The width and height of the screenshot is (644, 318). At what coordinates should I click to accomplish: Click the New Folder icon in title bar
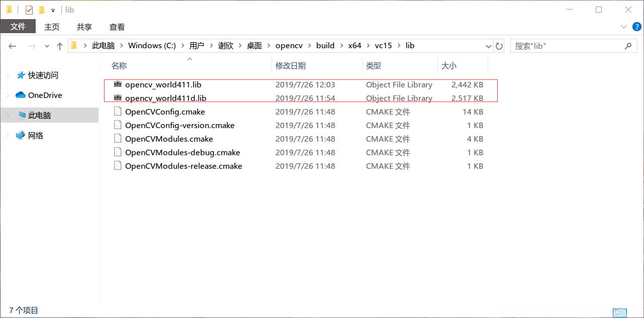click(42, 10)
